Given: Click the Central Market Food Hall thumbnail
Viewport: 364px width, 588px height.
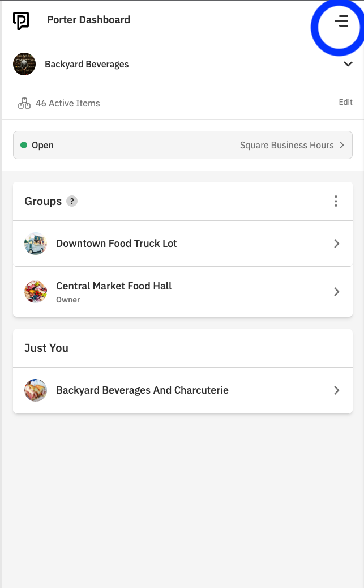Looking at the screenshot, I should coord(36,292).
